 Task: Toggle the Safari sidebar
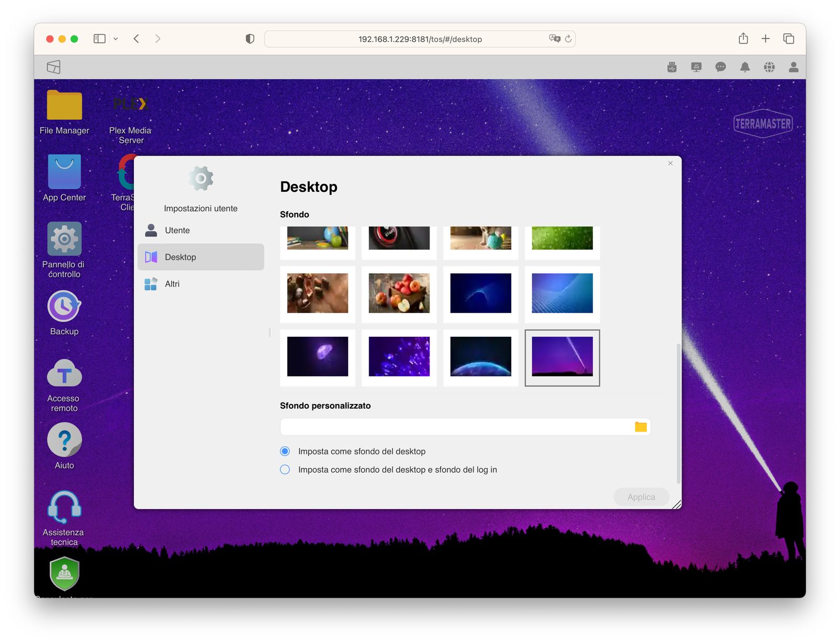(99, 38)
